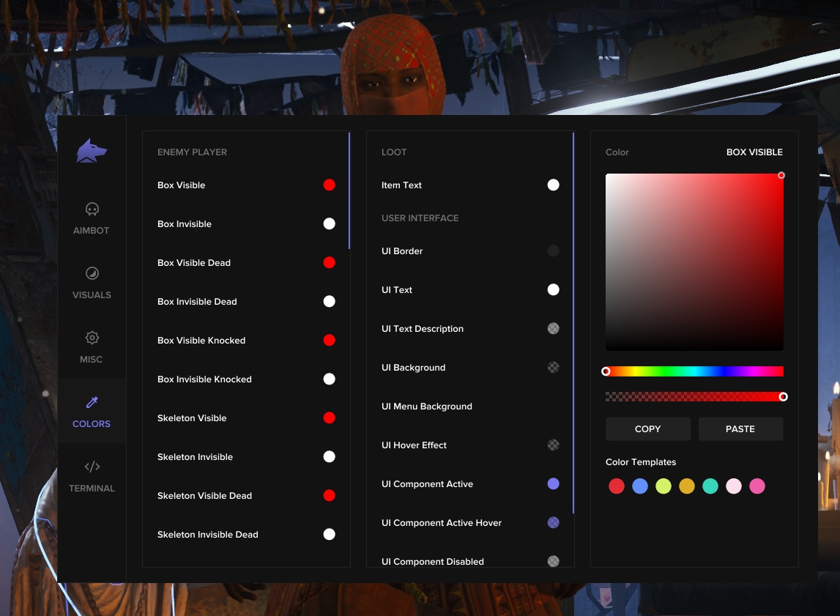Open MISC settings via gear icon
This screenshot has width=840, height=616.
pyautogui.click(x=91, y=338)
